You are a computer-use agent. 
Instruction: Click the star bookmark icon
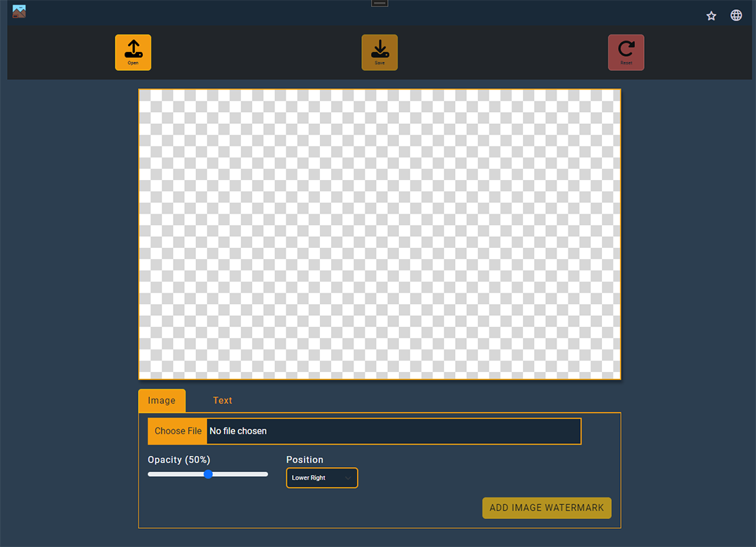(711, 15)
